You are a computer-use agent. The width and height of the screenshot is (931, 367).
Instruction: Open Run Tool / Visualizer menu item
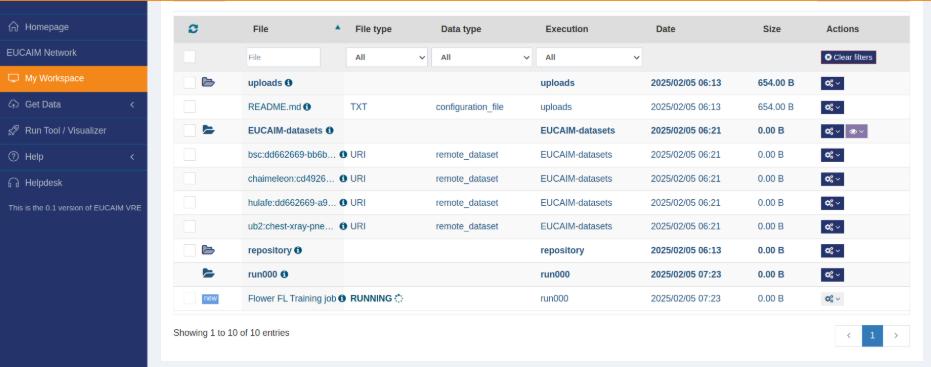[x=74, y=131]
